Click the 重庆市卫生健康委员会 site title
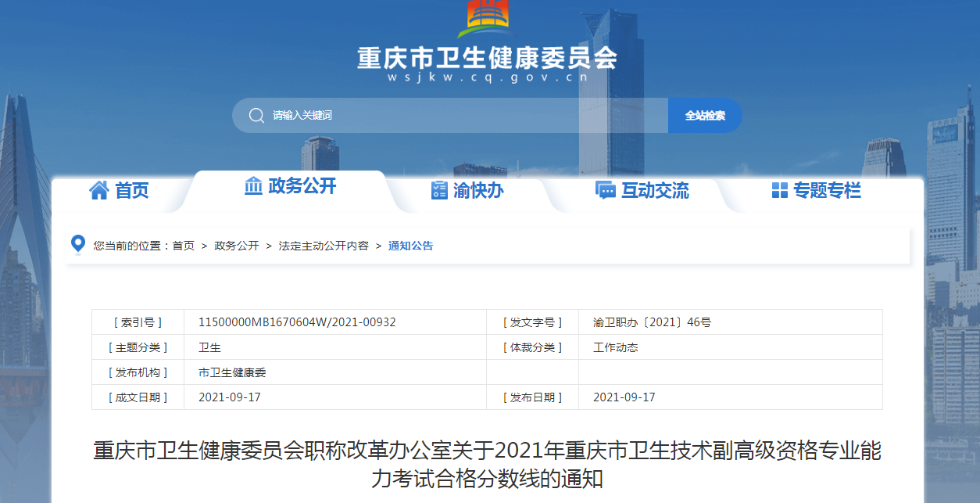 pos(487,58)
